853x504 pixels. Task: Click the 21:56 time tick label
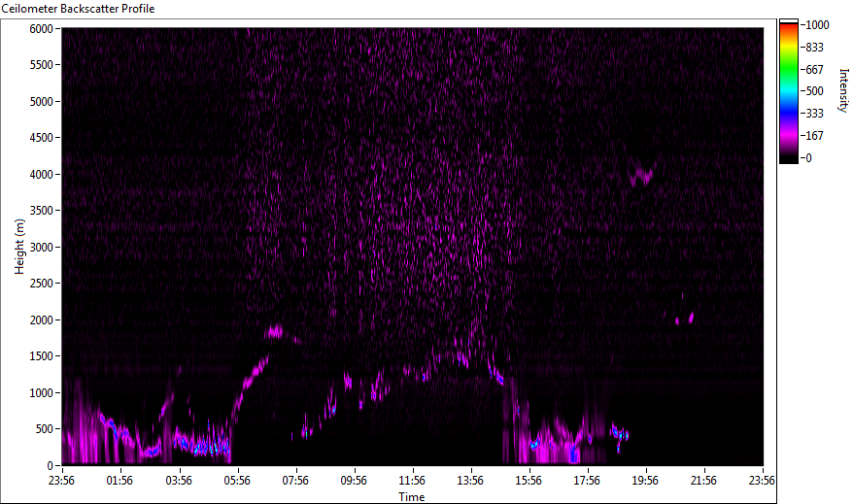(703, 481)
